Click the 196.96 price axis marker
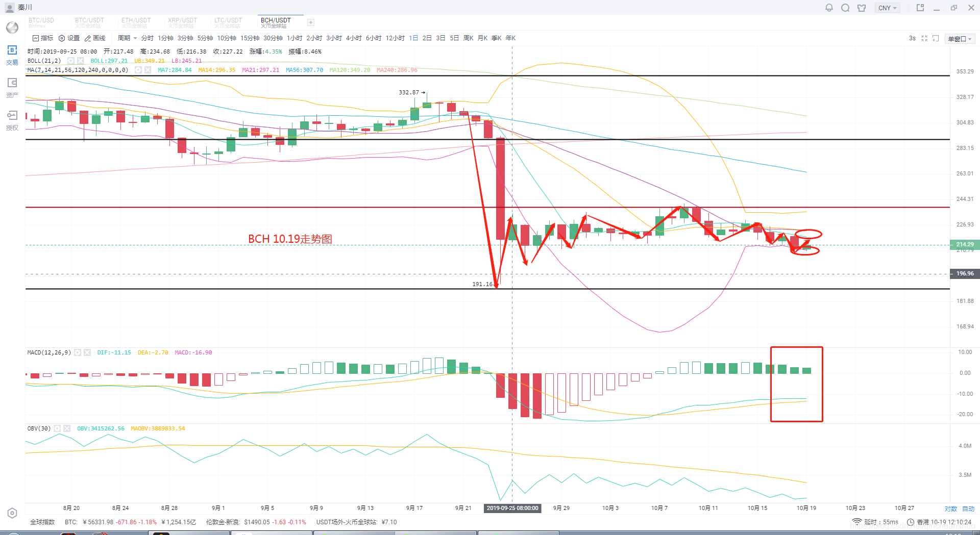This screenshot has width=980, height=535. (x=964, y=273)
